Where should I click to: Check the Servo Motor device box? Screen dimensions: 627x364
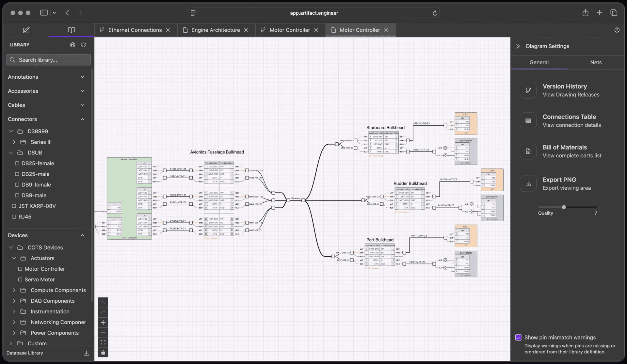pyautogui.click(x=20, y=279)
